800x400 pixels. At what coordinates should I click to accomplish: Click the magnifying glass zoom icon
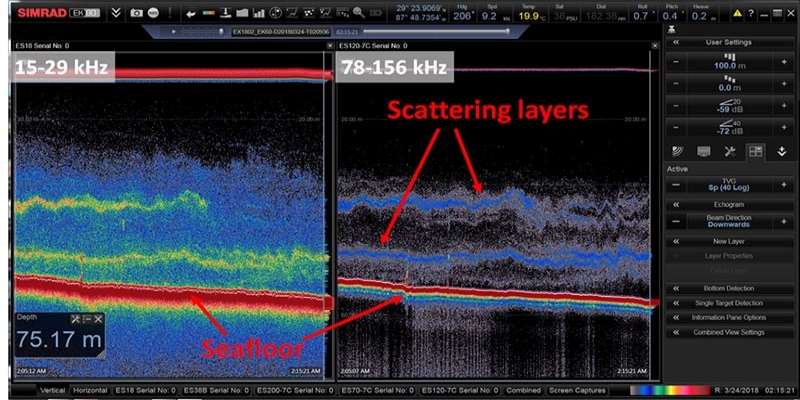click(359, 13)
